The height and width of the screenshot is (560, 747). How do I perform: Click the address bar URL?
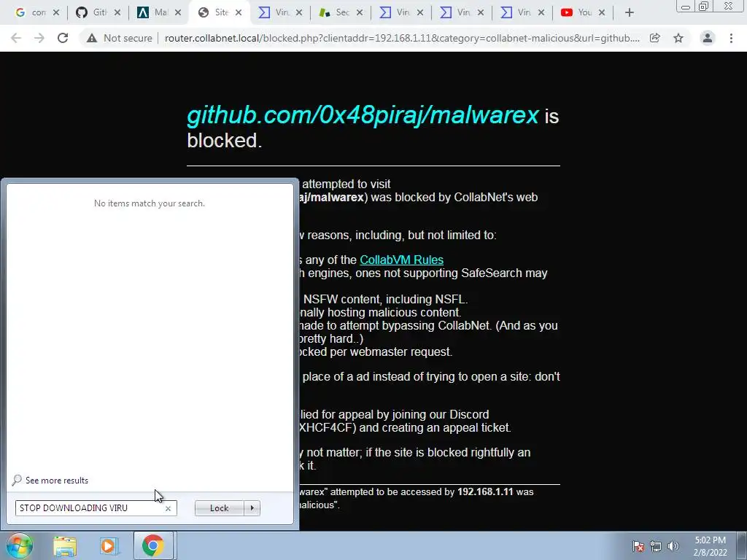[x=402, y=38]
